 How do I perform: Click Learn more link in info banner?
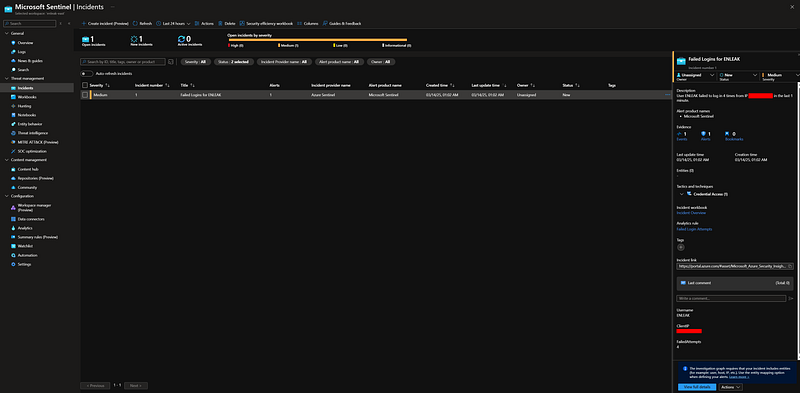coord(739,377)
